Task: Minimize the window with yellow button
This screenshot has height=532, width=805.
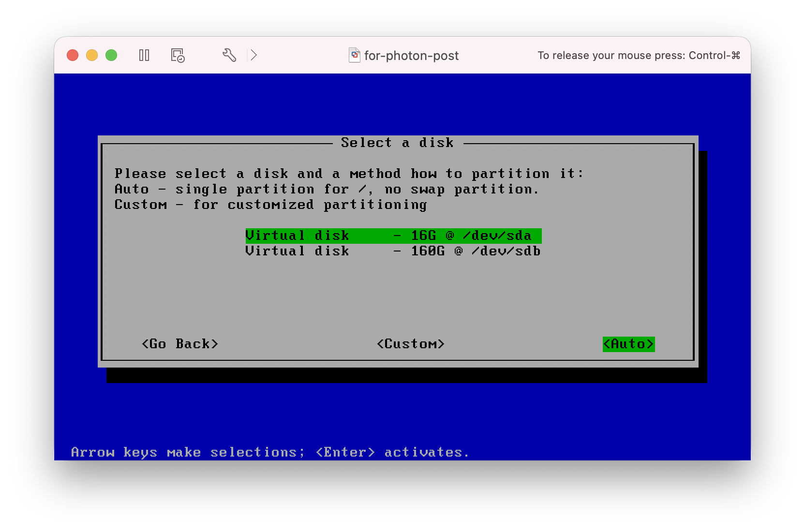Action: tap(92, 55)
